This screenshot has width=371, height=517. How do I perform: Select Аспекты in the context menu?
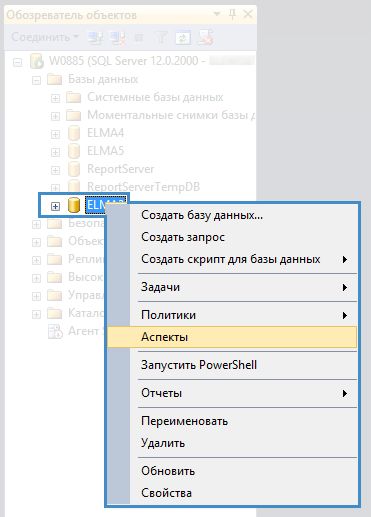[x=232, y=337]
